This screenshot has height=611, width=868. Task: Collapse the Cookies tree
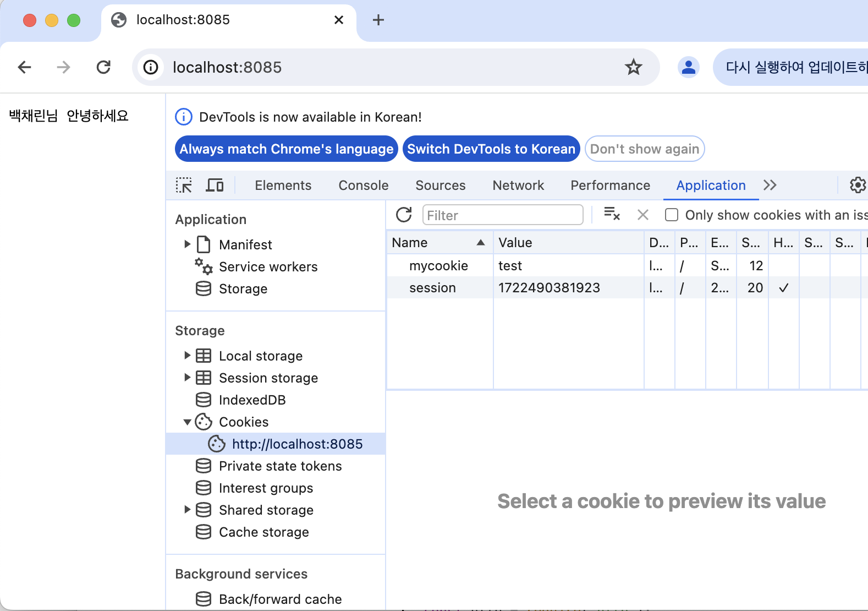coord(187,422)
